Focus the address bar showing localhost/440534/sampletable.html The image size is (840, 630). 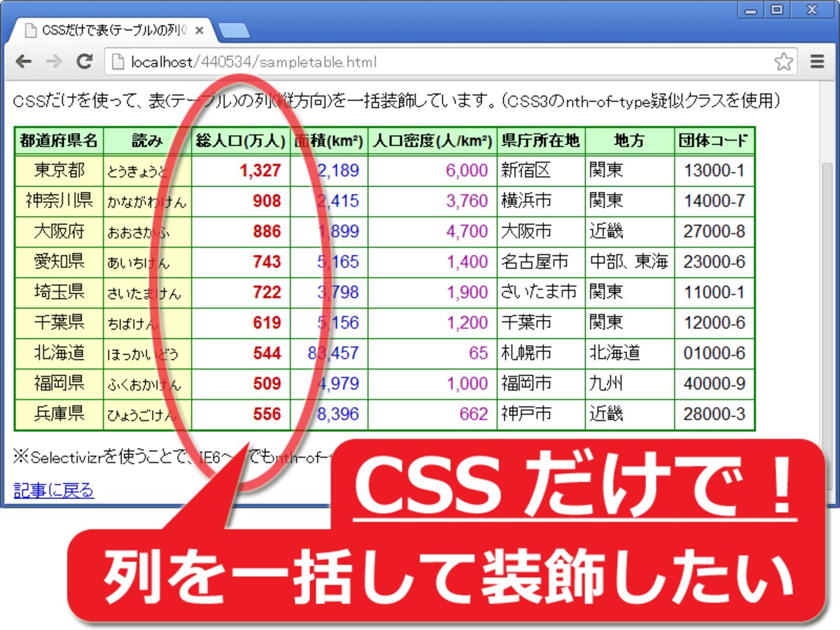(x=451, y=62)
